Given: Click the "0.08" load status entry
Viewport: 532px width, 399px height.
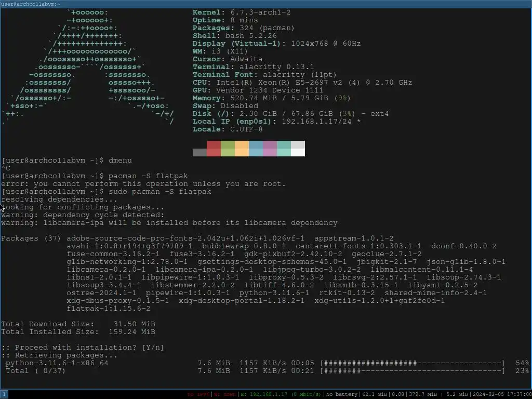Looking at the screenshot, I should point(397,394).
